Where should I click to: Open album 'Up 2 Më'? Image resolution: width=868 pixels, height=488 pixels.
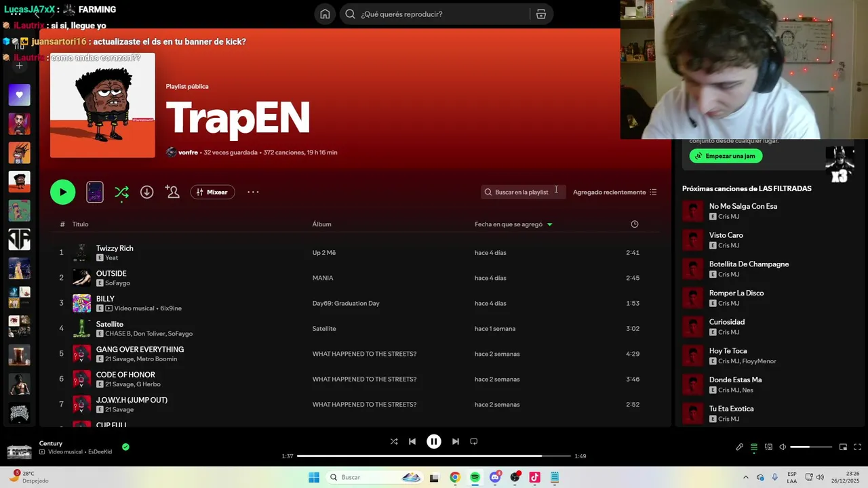(x=324, y=253)
